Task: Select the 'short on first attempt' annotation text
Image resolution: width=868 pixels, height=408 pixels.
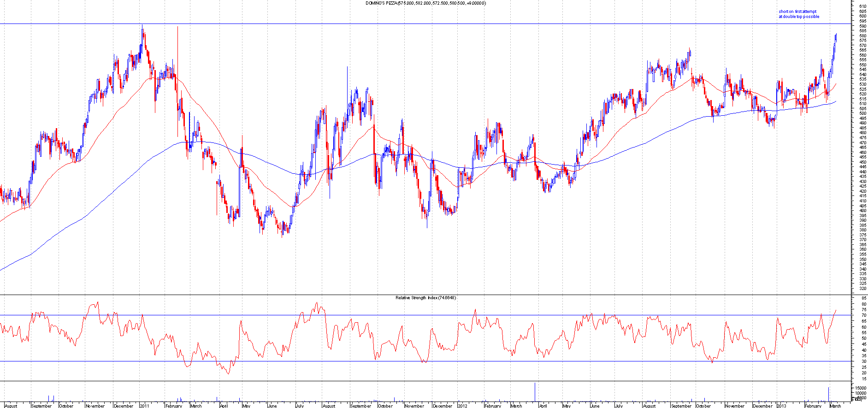Action: (x=797, y=12)
